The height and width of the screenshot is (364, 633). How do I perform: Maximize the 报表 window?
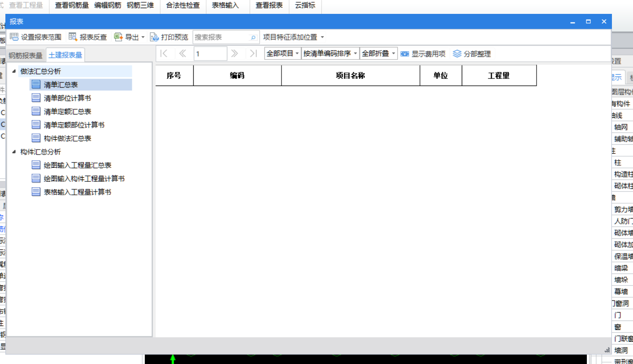click(588, 21)
